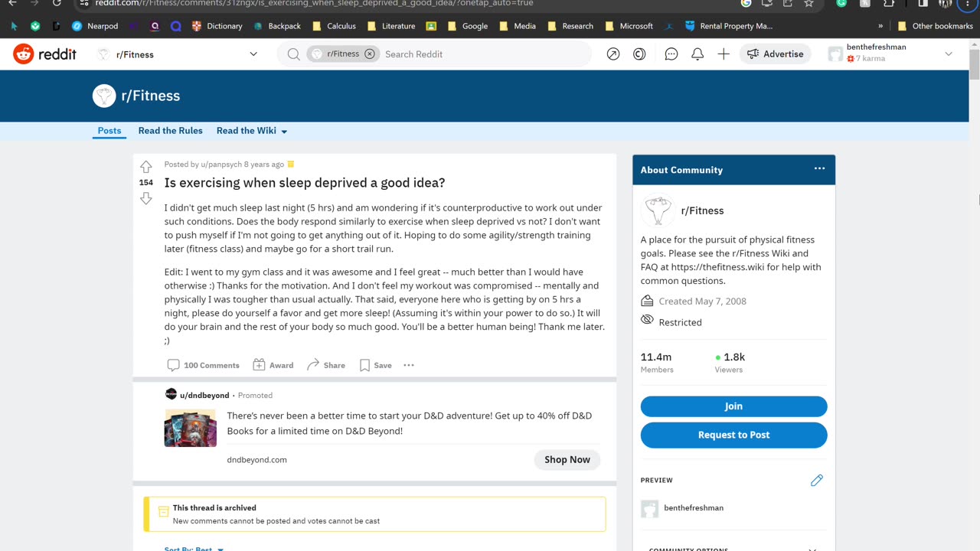Click the search magnifier icon
The width and height of the screenshot is (980, 551).
293,54
